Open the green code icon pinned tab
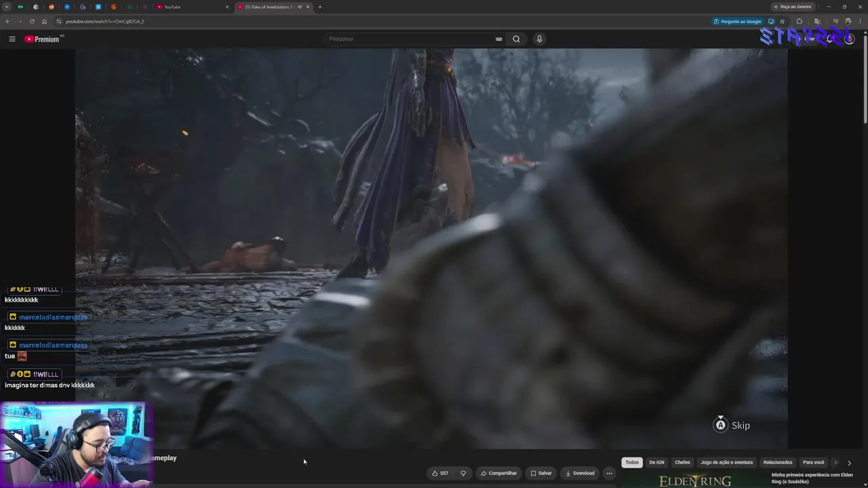Screen dimensions: 868x488 pos(20,7)
